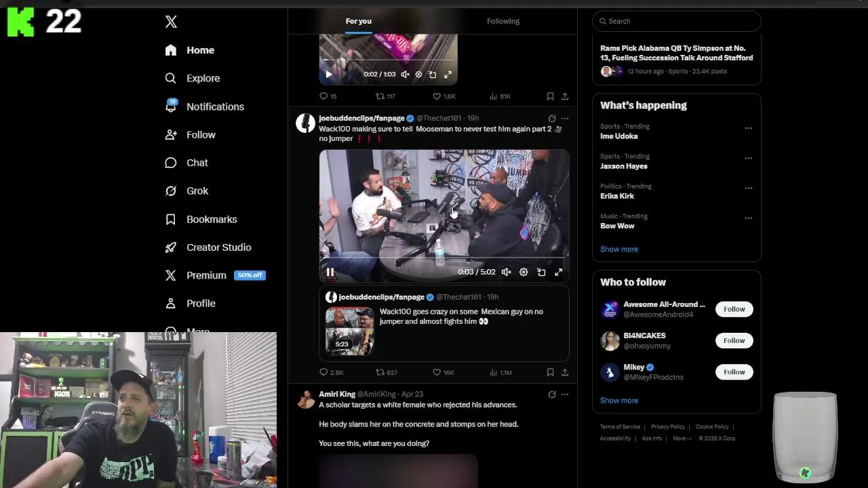Switch to the Following tab
The image size is (868, 488).
click(503, 21)
